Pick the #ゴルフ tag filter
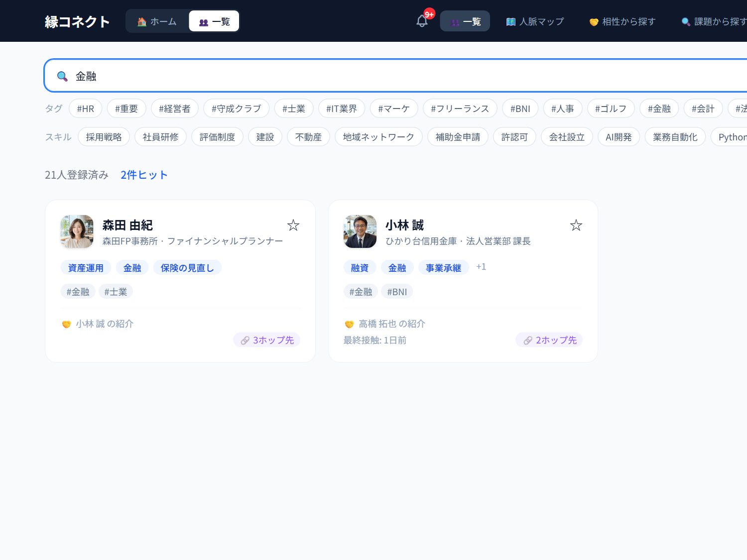 [x=611, y=109]
